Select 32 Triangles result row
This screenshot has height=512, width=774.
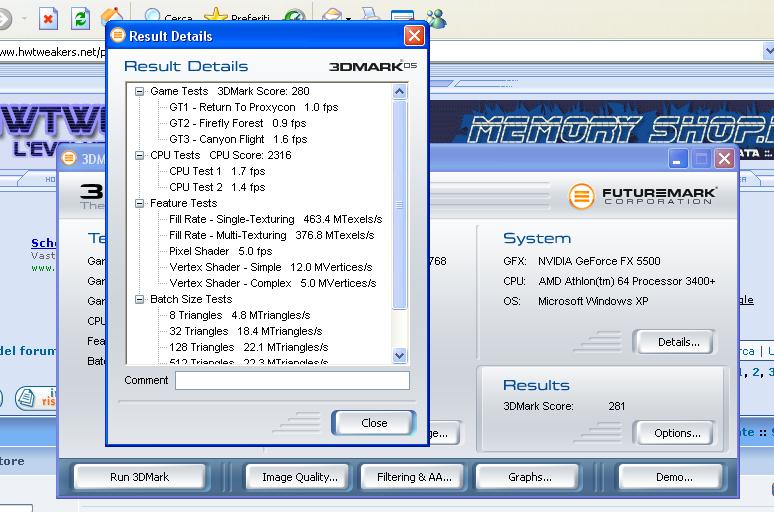click(245, 331)
